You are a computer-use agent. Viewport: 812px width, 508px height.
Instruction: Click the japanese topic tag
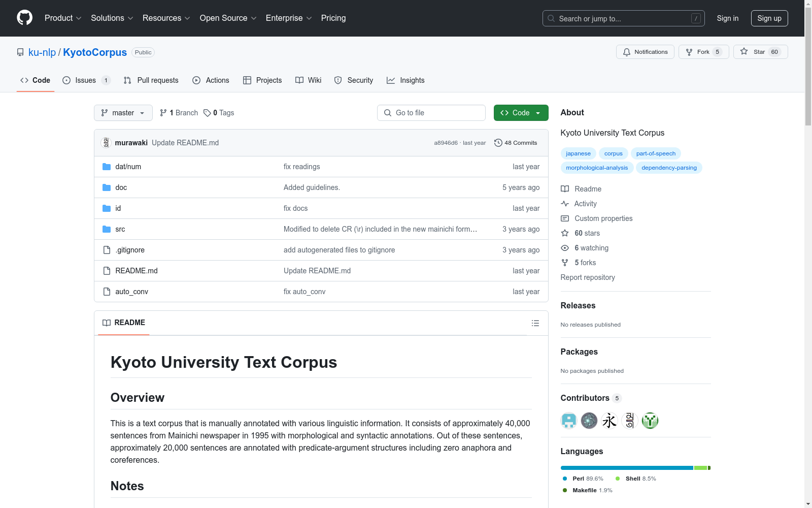pyautogui.click(x=578, y=153)
